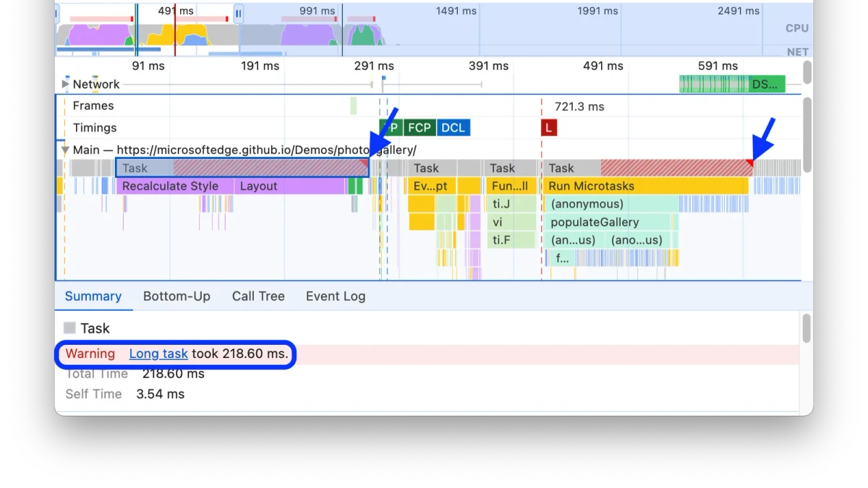Image resolution: width=868 pixels, height=488 pixels.
Task: Select the ti.F function block
Action: coord(511,240)
